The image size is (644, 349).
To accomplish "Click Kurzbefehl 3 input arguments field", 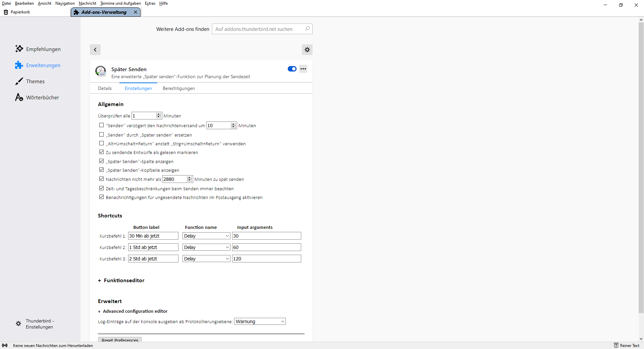I will click(267, 259).
